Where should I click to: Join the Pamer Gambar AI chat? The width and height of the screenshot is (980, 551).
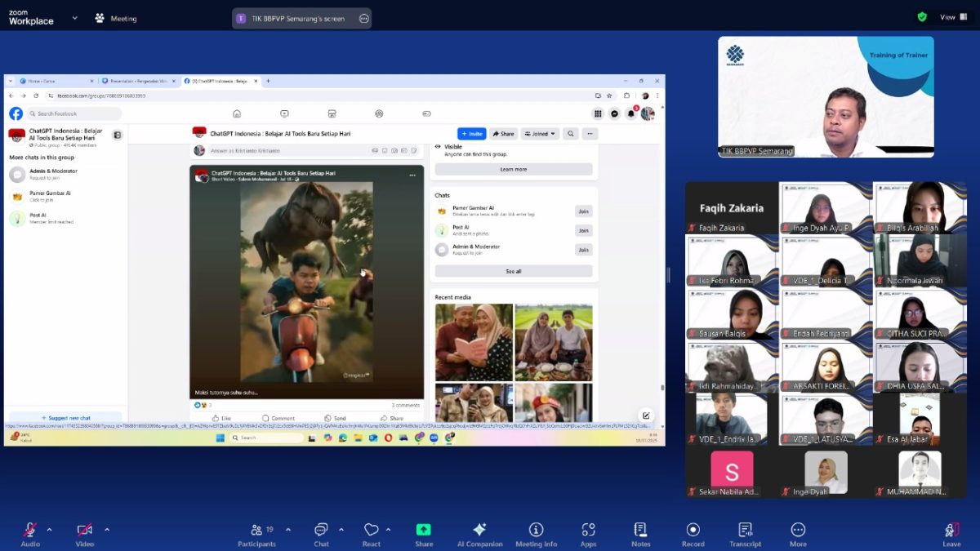[x=583, y=211]
